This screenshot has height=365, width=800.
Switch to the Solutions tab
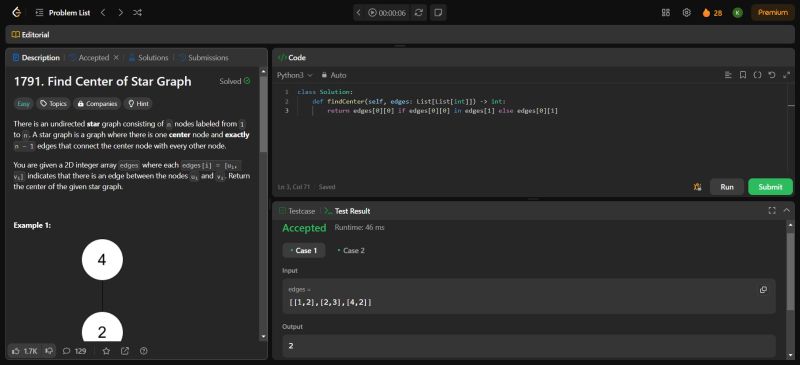pyautogui.click(x=148, y=58)
